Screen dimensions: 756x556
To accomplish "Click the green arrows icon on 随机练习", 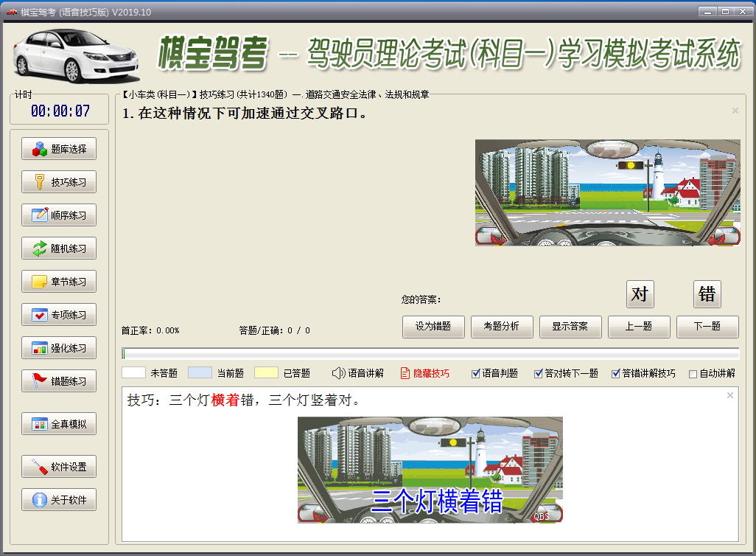I will 40,249.
